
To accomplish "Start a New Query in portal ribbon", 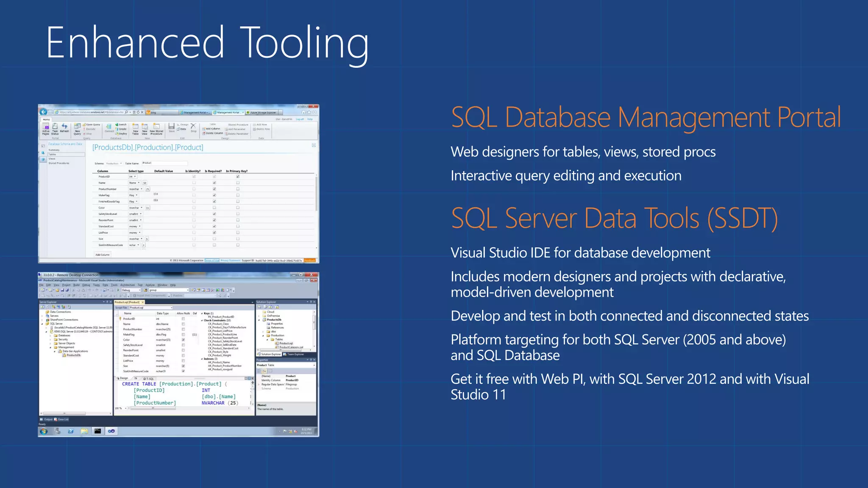I will click(78, 129).
